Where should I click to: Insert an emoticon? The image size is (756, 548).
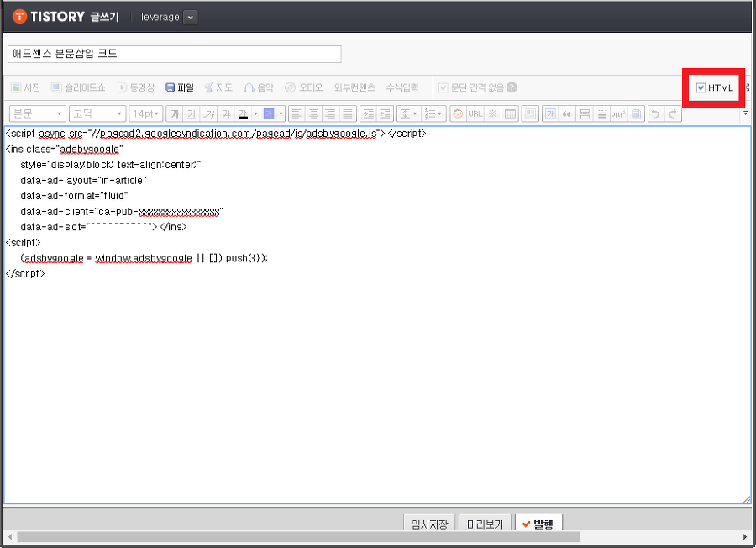458,113
